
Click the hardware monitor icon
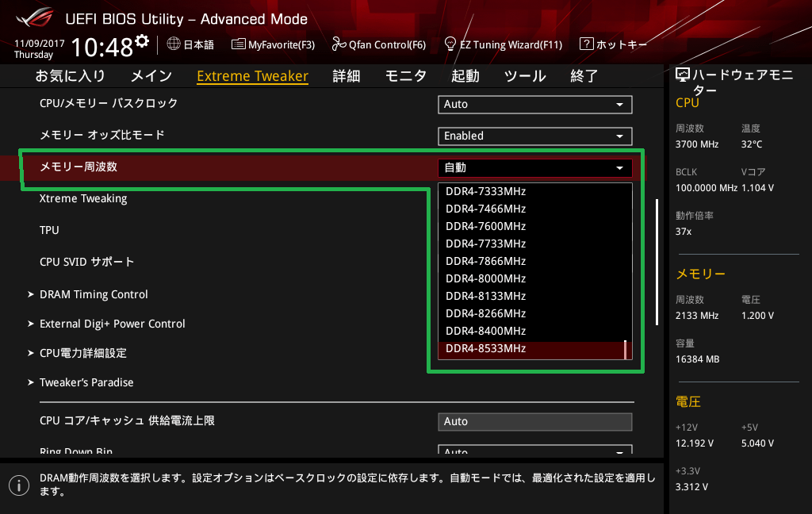click(x=683, y=75)
